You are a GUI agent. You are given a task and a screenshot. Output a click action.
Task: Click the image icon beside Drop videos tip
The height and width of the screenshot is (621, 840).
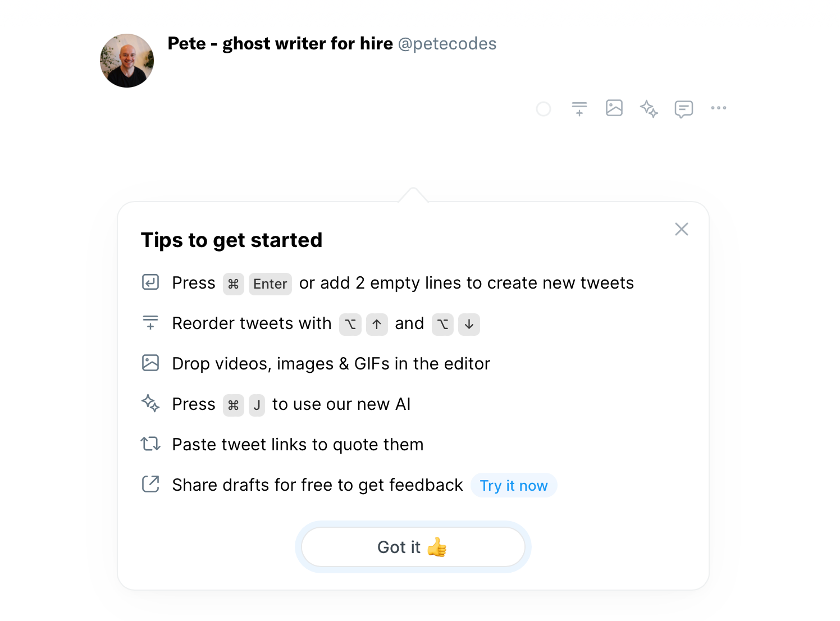tap(150, 363)
